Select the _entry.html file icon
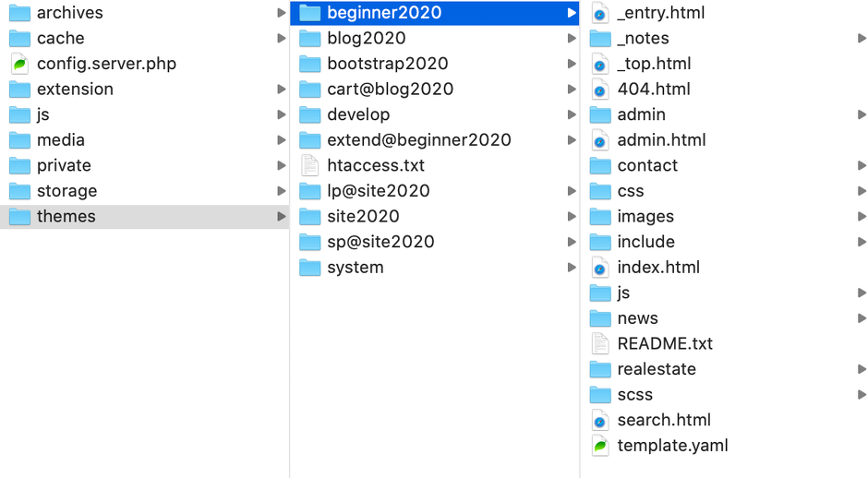 [600, 13]
